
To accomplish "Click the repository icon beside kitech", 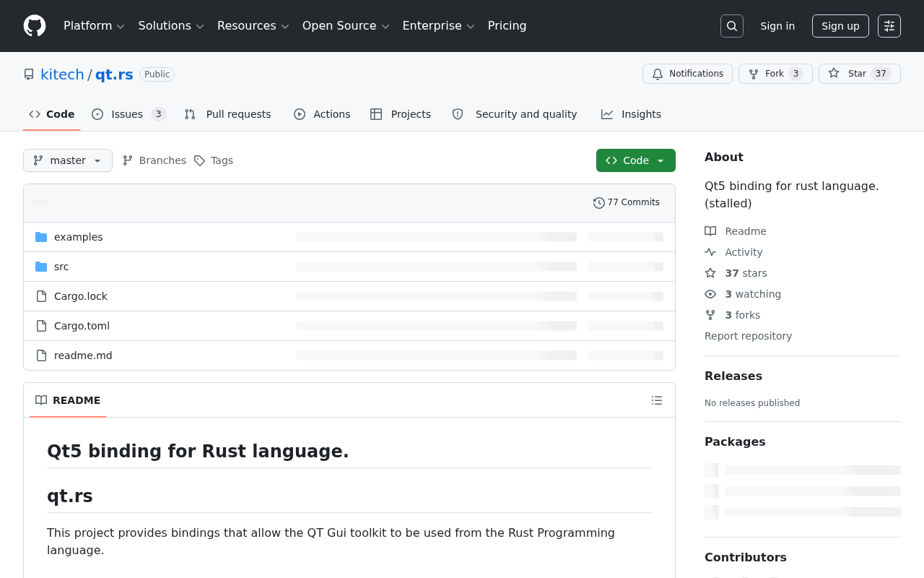I will coord(29,74).
